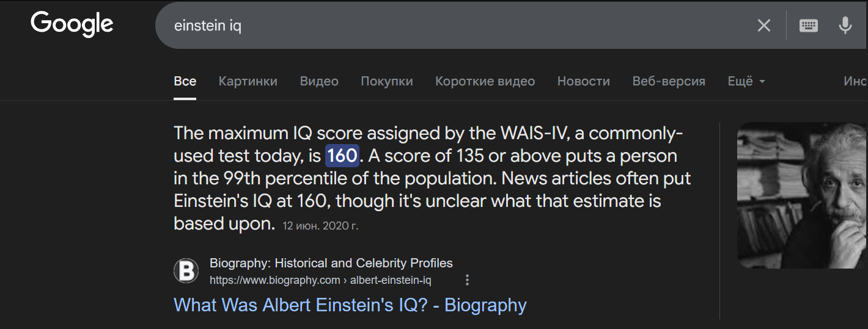The image size is (868, 329).
Task: Select the Все tab
Action: (x=185, y=81)
